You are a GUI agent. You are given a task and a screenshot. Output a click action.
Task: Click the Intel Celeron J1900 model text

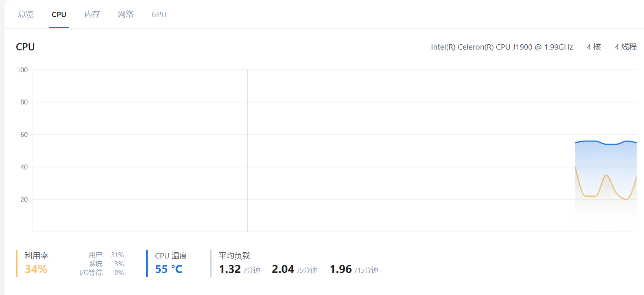(x=502, y=47)
